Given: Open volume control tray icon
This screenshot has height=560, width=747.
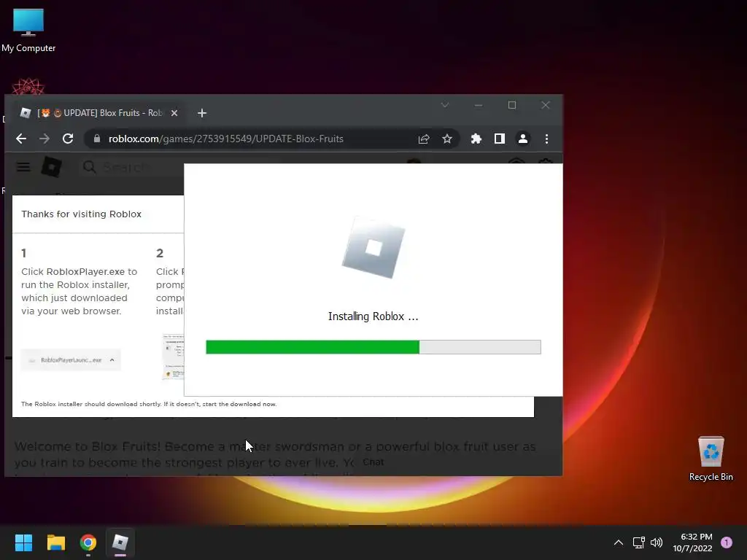Looking at the screenshot, I should [x=657, y=542].
